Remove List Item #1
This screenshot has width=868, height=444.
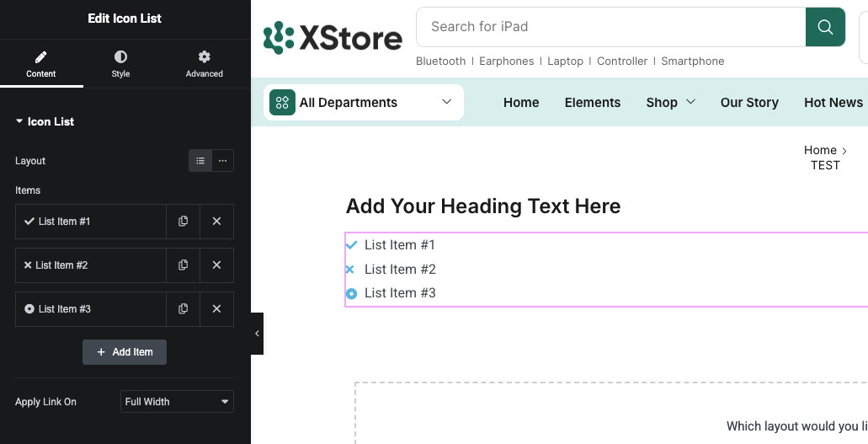(216, 222)
